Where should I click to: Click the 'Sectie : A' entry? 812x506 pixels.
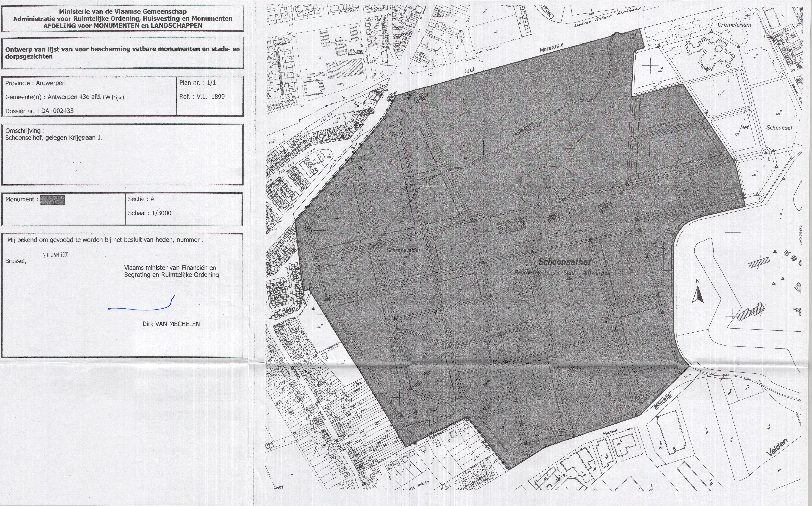(141, 199)
